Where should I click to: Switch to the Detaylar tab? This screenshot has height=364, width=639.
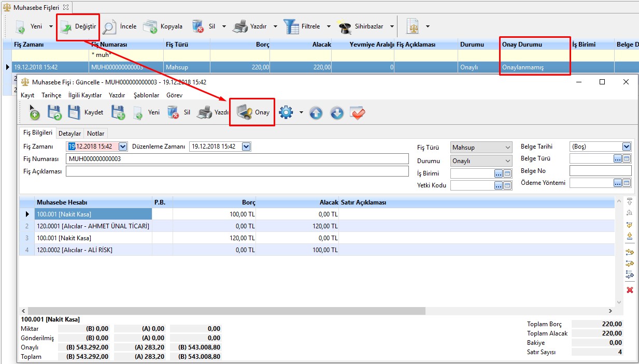(x=69, y=134)
